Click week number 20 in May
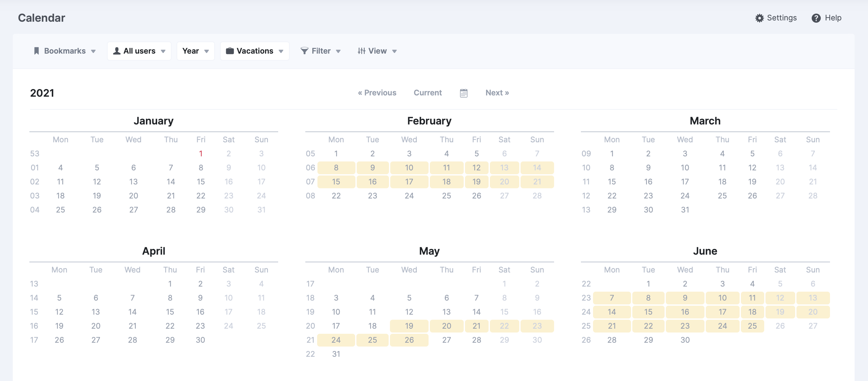Viewport: 868px width, 381px height. tap(310, 326)
